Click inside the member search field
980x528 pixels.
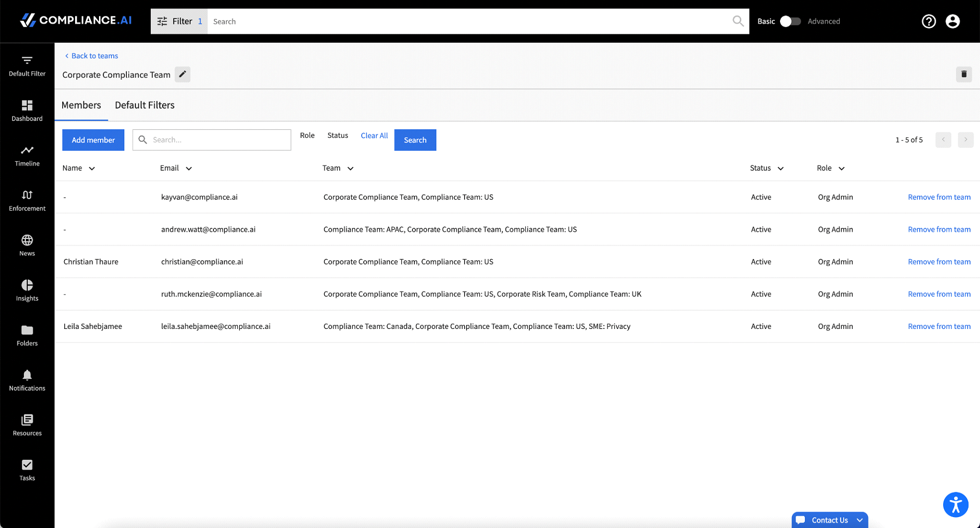click(x=211, y=140)
